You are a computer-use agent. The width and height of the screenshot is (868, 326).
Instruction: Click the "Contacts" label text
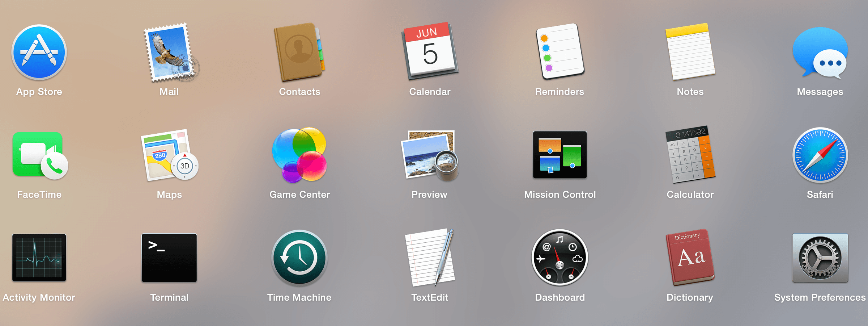coord(299,92)
